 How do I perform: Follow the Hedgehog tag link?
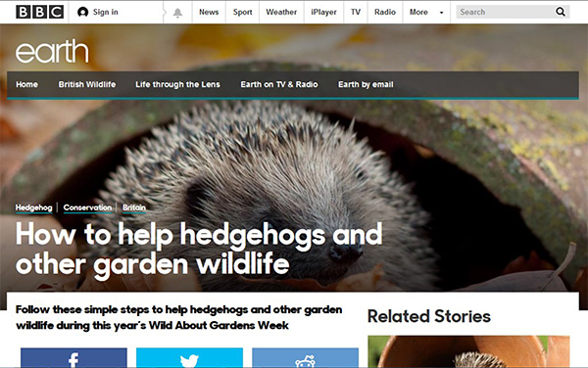pos(33,207)
